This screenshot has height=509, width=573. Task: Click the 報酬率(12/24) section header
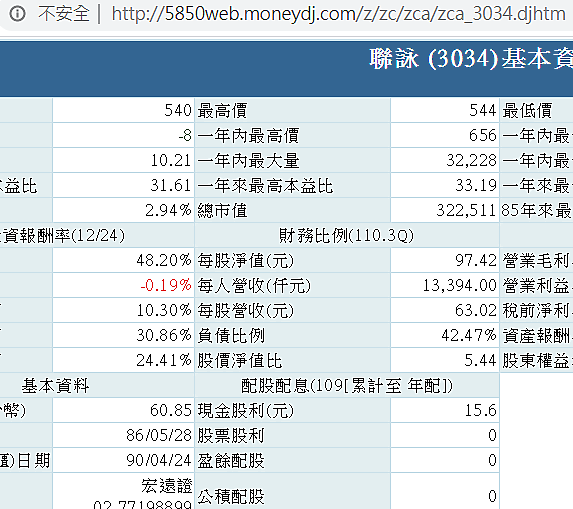click(x=62, y=236)
